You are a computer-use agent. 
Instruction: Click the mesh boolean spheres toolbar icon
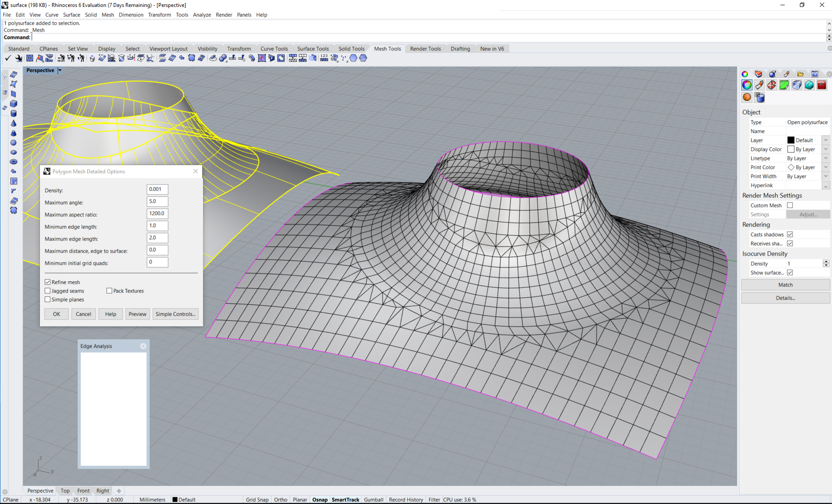tap(223, 58)
